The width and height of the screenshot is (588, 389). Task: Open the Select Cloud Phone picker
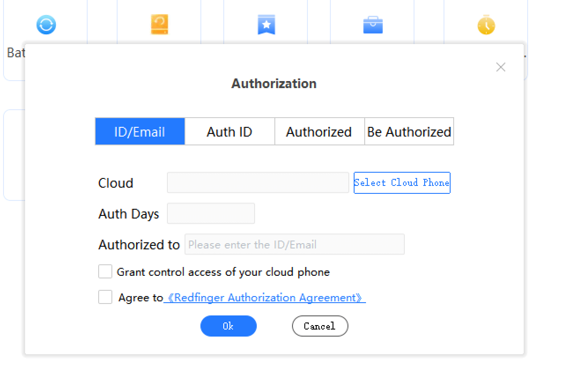(402, 182)
